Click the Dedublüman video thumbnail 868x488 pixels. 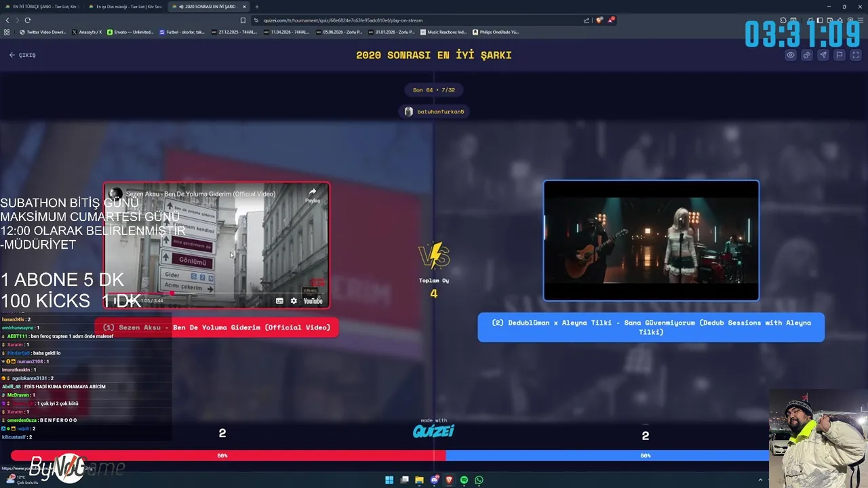click(x=651, y=240)
